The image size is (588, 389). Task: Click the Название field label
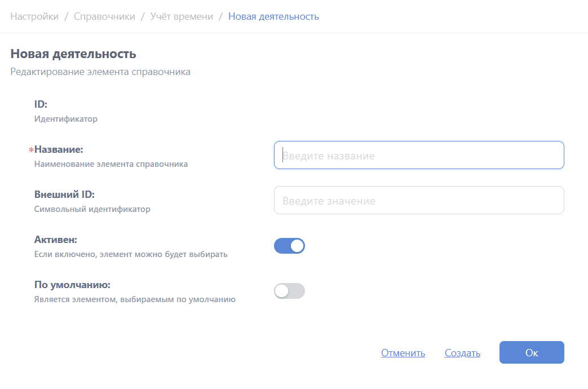coord(59,149)
